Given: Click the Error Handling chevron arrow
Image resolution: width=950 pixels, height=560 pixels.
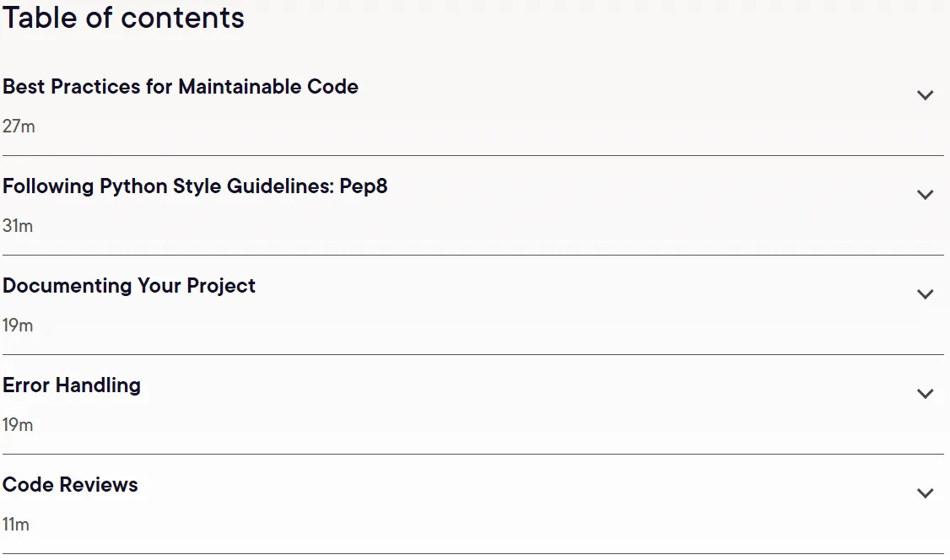Looking at the screenshot, I should (x=925, y=394).
